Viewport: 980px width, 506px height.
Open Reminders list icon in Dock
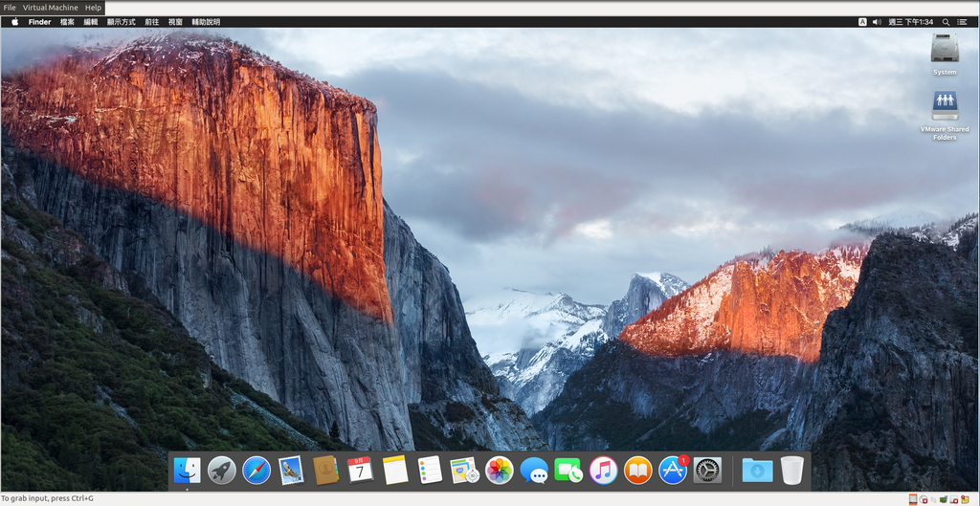(x=430, y=470)
